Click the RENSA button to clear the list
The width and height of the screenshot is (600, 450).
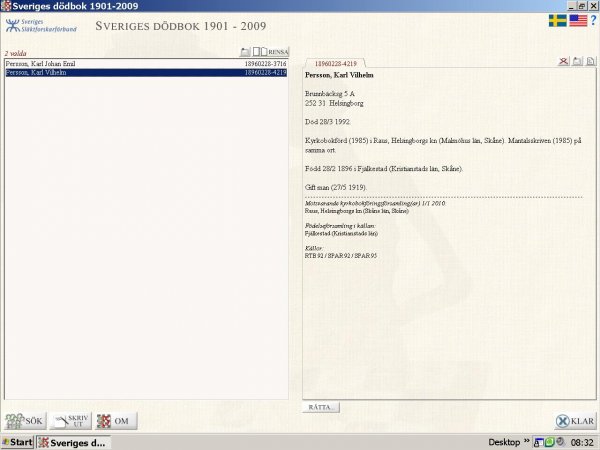[x=278, y=51]
